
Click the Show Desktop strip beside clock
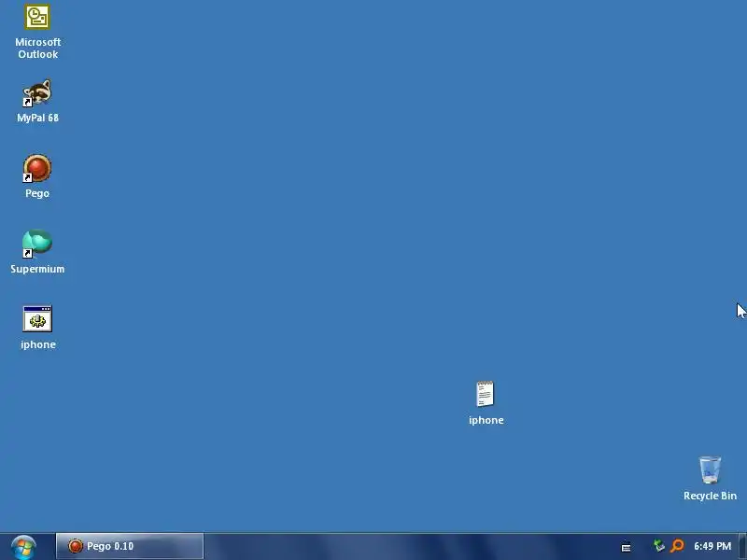(x=743, y=546)
